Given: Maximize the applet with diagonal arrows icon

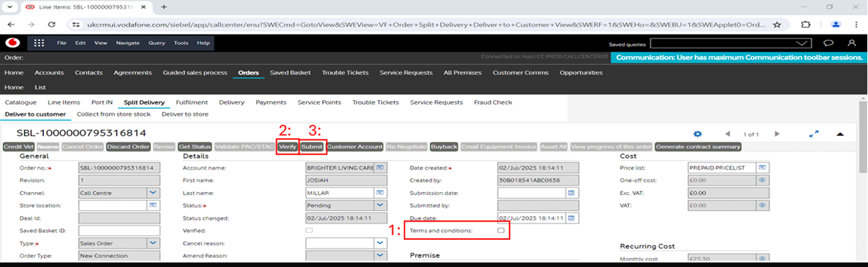Looking at the screenshot, I should click(x=814, y=134).
